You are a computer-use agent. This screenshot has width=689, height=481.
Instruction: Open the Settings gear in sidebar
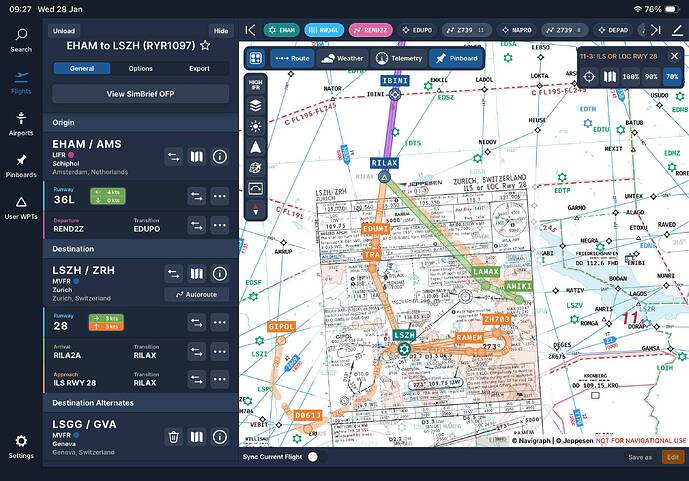pos(21,446)
